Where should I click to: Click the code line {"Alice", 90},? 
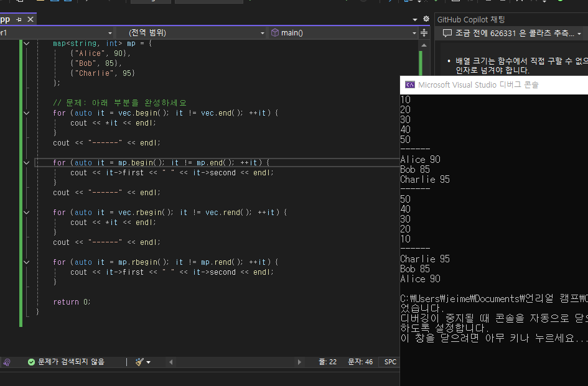101,53
